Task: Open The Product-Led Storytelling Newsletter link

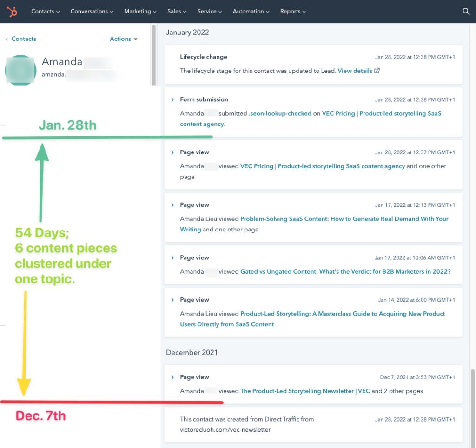Action: tap(305, 391)
